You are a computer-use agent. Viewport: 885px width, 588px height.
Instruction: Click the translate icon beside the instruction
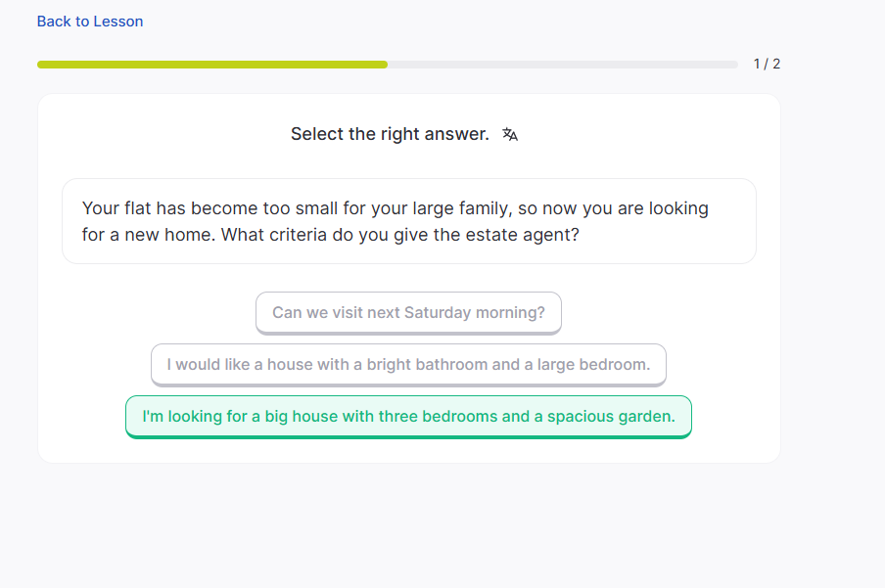(510, 135)
